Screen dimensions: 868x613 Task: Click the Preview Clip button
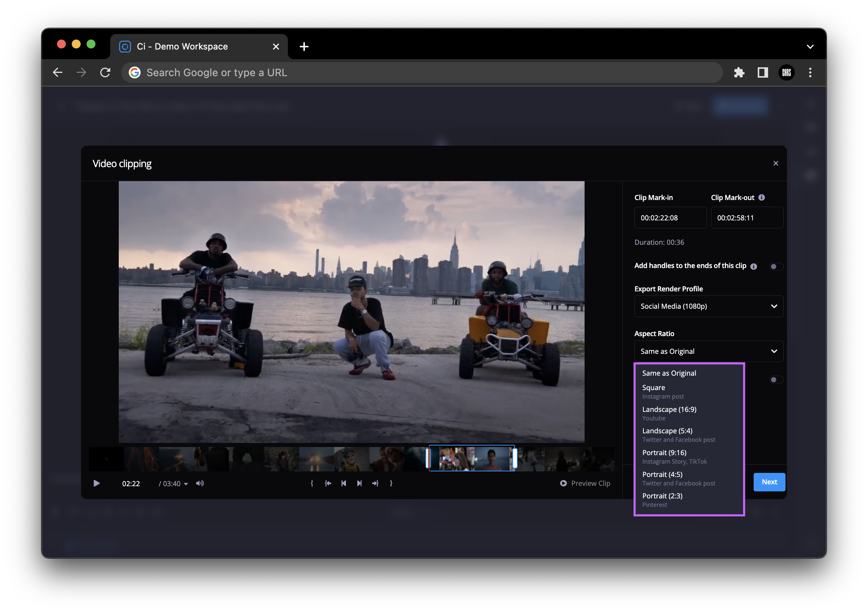coord(585,483)
